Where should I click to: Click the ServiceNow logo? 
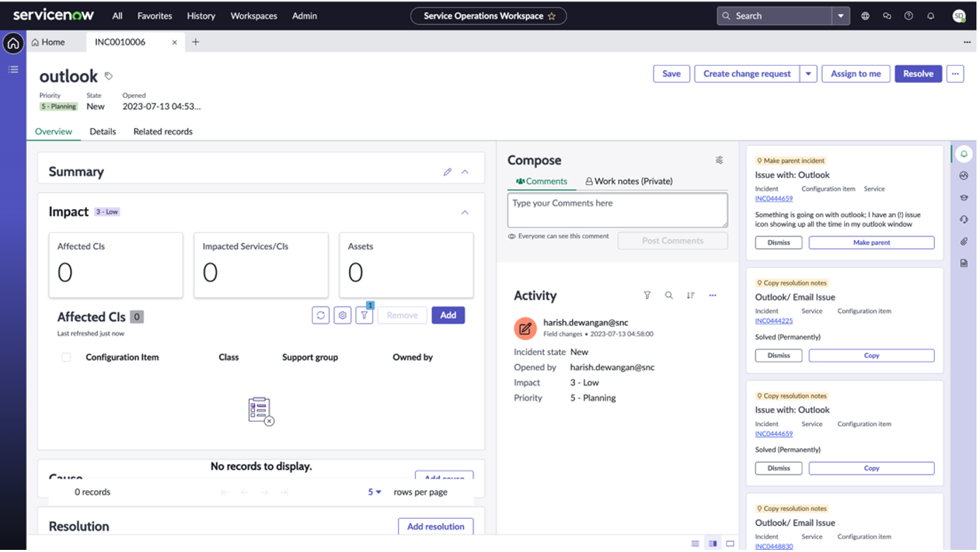(x=54, y=15)
